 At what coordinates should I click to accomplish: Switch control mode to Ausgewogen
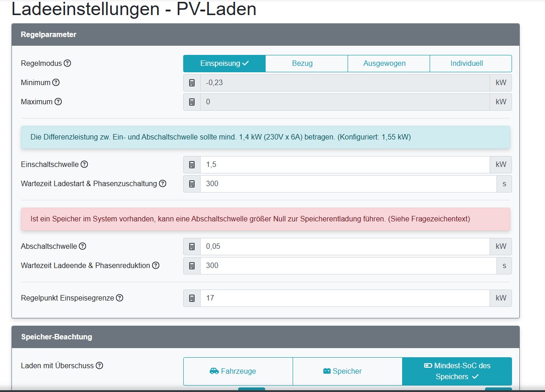tap(388, 63)
